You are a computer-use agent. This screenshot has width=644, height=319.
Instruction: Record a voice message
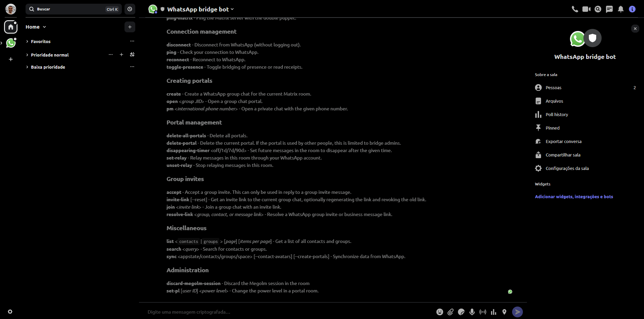pyautogui.click(x=472, y=312)
